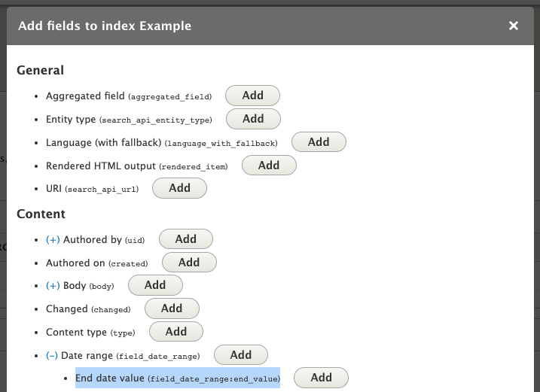Add Language (with fallback) field

pyautogui.click(x=319, y=142)
